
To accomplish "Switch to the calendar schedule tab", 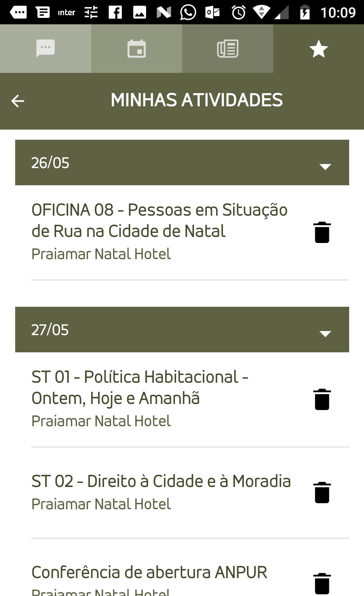I will point(136,49).
